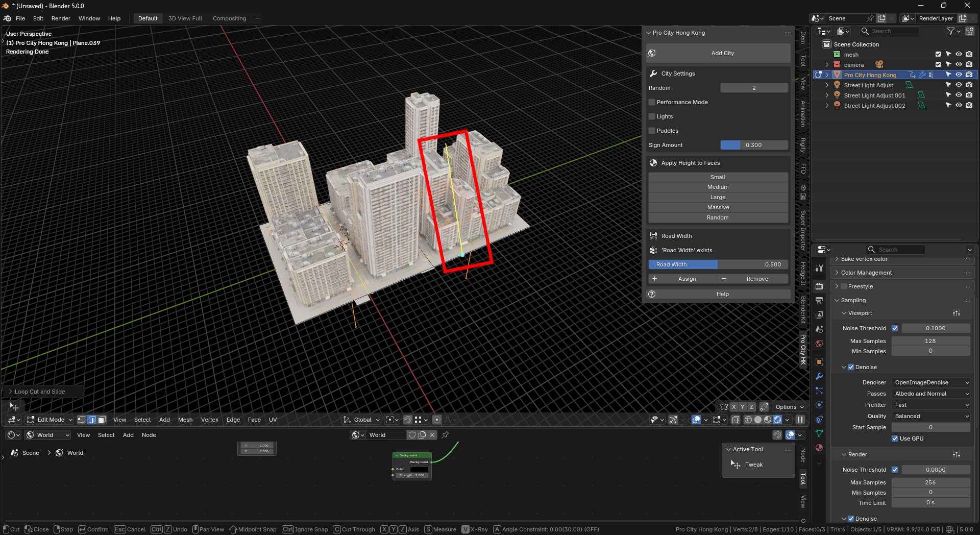This screenshot has height=535, width=980.
Task: Switch to rendered viewport shading icon
Action: coord(777,420)
